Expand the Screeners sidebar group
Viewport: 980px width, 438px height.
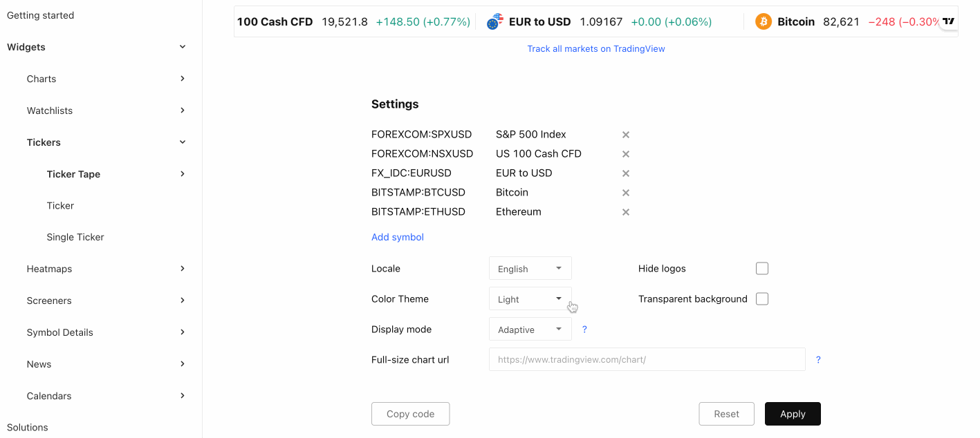click(183, 301)
